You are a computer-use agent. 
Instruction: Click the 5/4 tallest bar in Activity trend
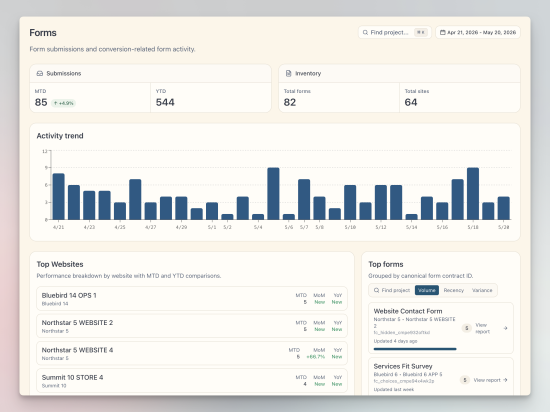click(x=273, y=194)
